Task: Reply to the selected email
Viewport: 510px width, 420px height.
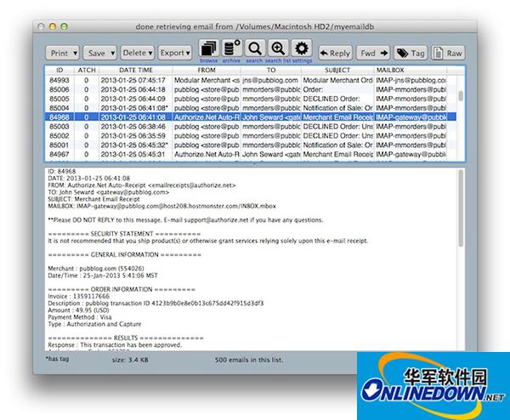Action: coord(335,53)
